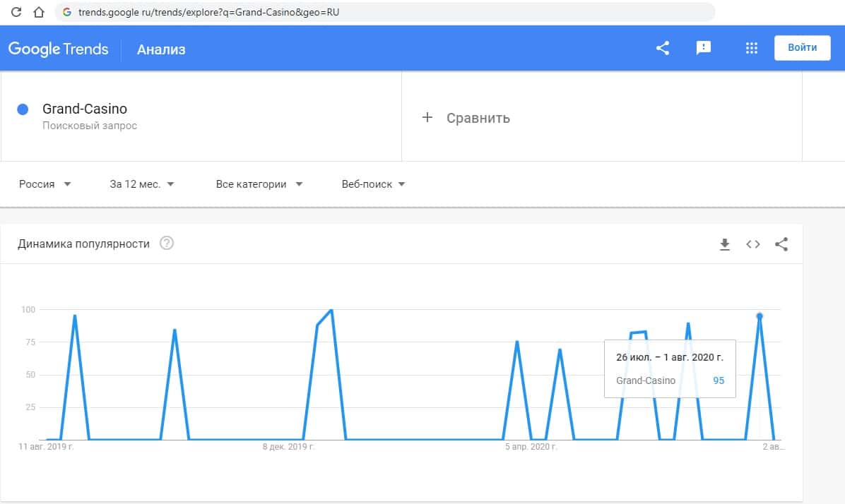Image resolution: width=845 pixels, height=504 pixels.
Task: Click the share icon in blue header
Action: (663, 48)
